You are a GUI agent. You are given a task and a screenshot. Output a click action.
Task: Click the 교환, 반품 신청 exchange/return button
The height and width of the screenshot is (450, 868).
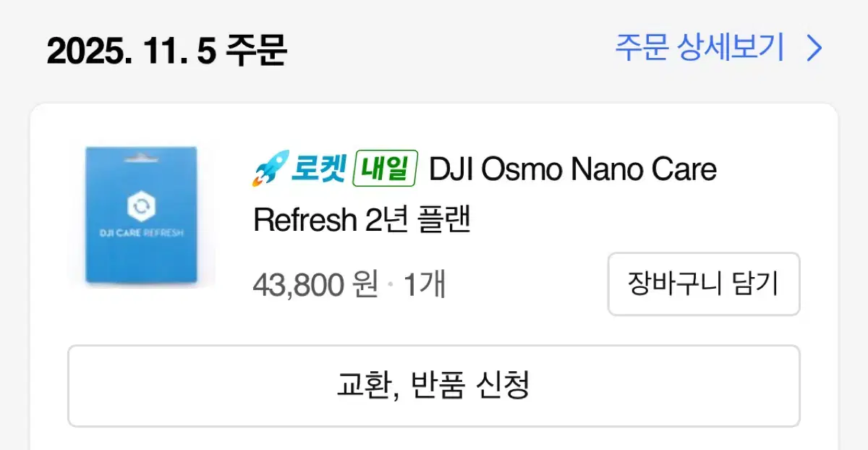point(434,386)
